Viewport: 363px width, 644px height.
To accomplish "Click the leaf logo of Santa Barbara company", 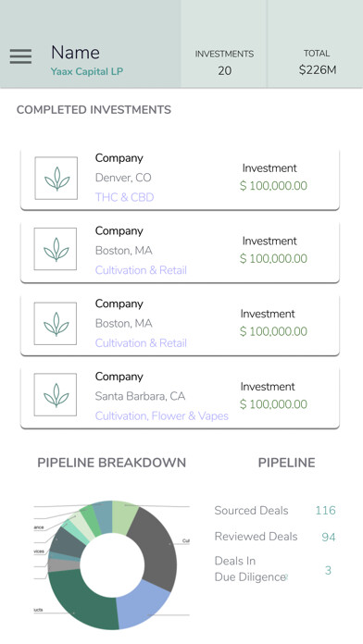I will [x=56, y=394].
